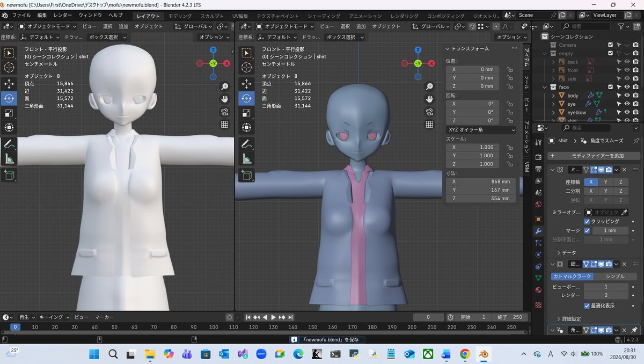This screenshot has width=644, height=364.
Task: Toggle the Clipping checkbox in mirror modifier
Action: (x=587, y=221)
